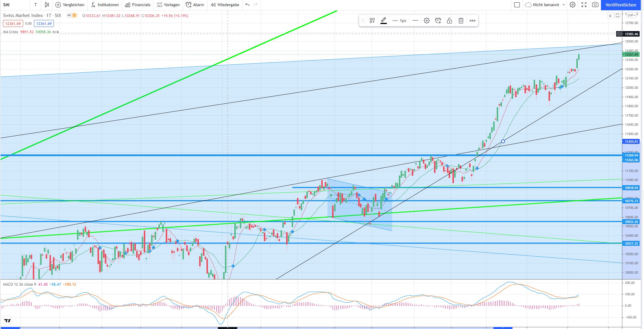
Task: Add alert on drawing via clock icon
Action: point(438,21)
